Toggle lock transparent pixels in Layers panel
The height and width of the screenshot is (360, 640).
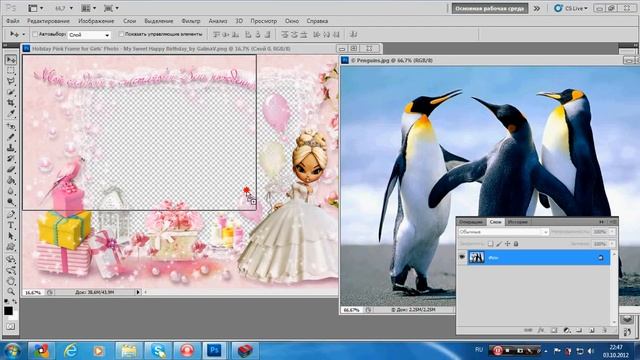tap(491, 244)
